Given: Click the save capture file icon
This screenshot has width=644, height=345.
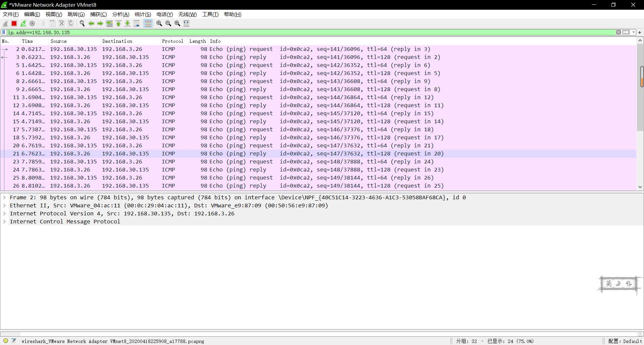Looking at the screenshot, I should tap(53, 23).
